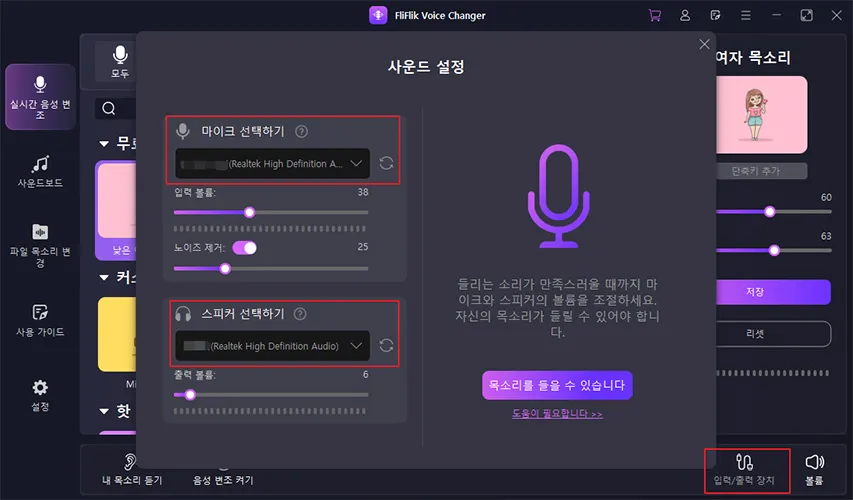Adjust the 입력 볼륨 slider
Viewport: 853px width, 500px height.
249,212
